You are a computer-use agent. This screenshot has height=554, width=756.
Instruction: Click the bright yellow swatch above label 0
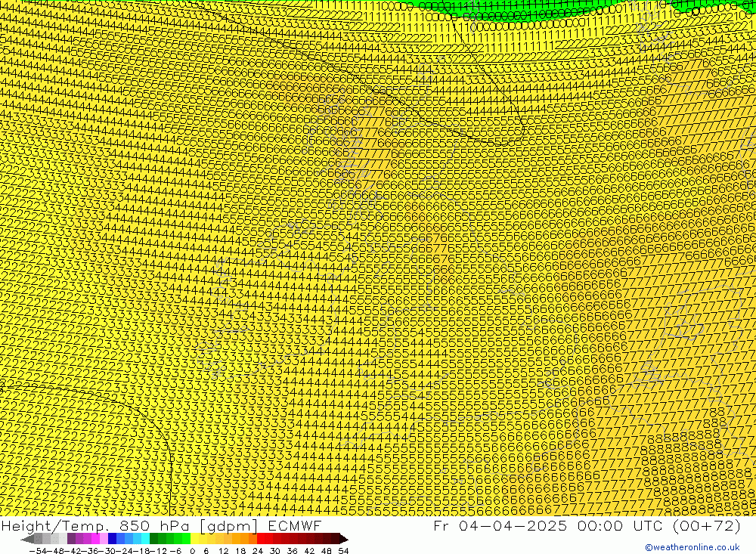(194, 539)
